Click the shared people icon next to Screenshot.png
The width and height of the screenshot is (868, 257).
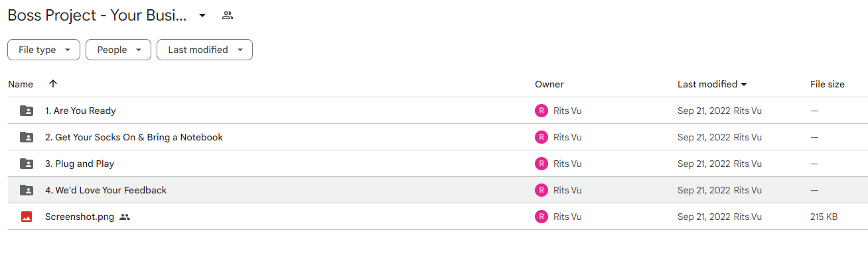125,217
